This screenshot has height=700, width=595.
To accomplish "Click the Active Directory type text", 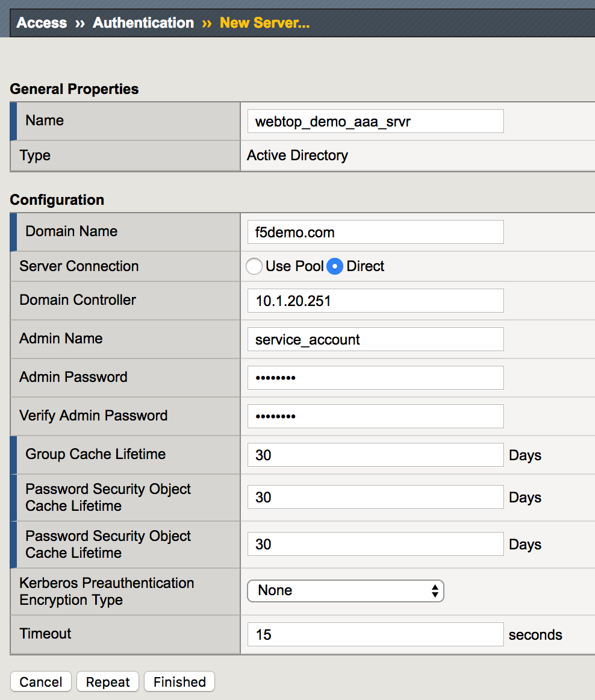I will [x=297, y=155].
